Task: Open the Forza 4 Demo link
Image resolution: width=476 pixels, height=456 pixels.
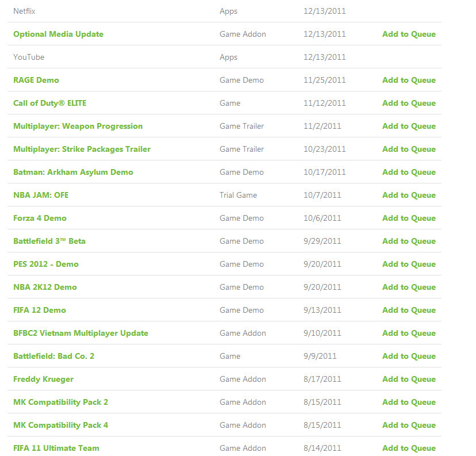Action: 40,219
